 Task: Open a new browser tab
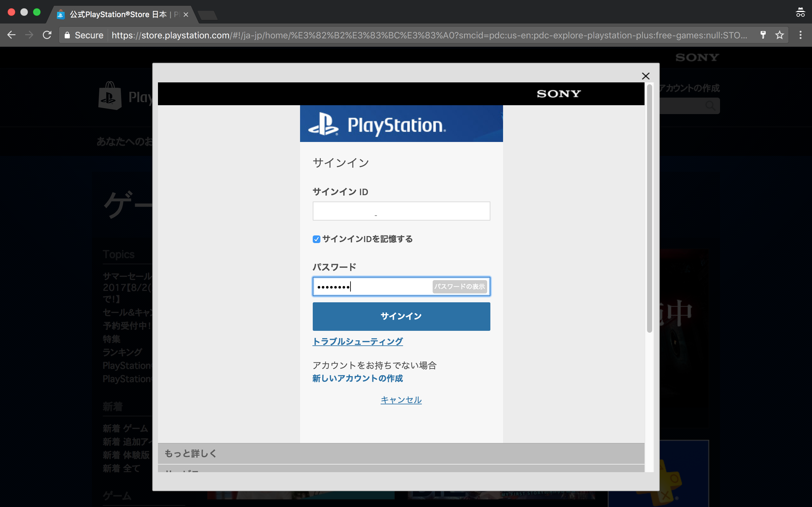point(208,15)
